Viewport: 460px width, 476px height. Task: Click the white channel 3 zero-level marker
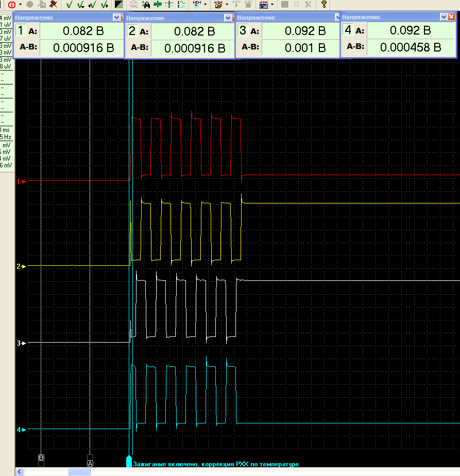(22, 343)
